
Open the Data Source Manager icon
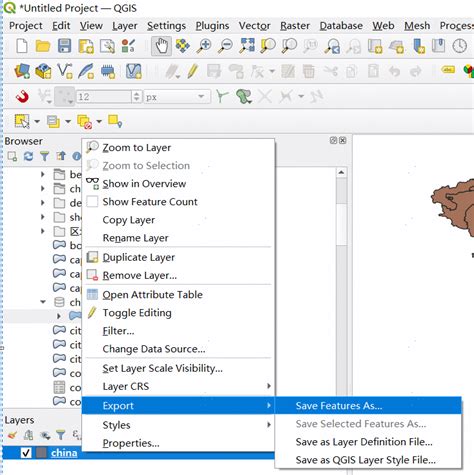[22, 71]
